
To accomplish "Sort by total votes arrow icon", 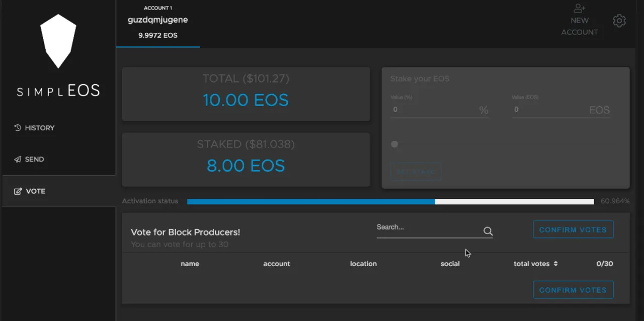I will 555,264.
